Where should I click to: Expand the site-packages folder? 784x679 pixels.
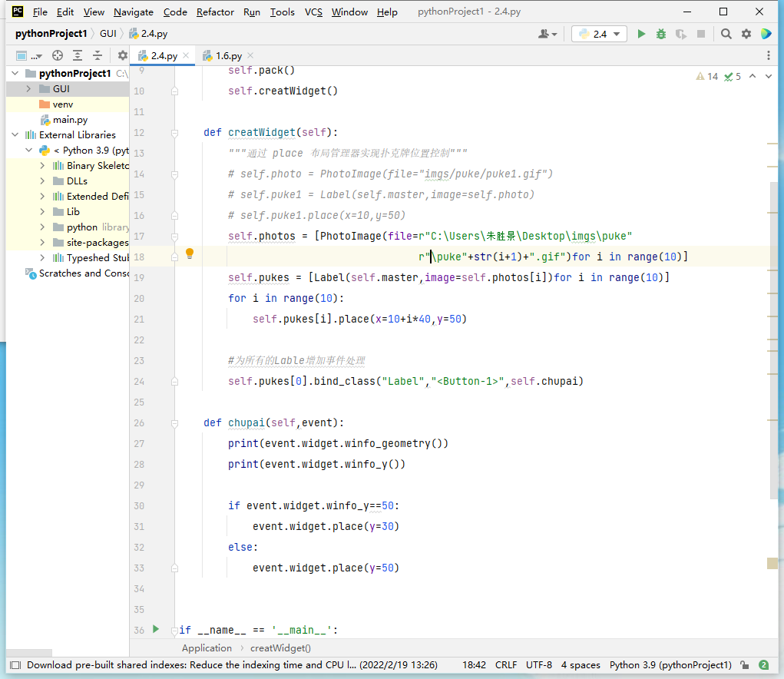coord(42,243)
